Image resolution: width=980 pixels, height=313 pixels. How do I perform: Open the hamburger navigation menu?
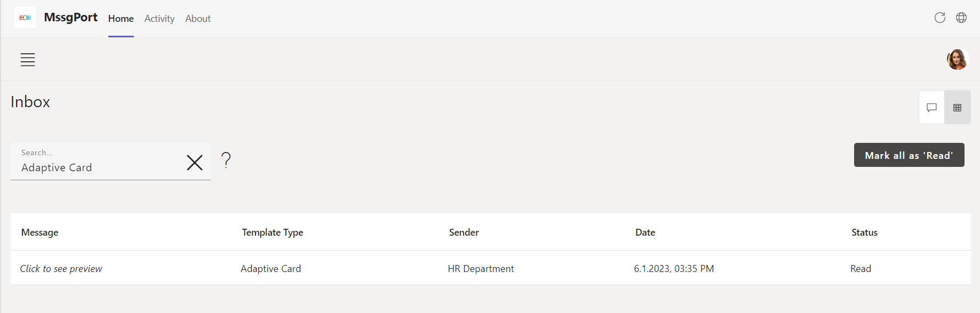28,60
